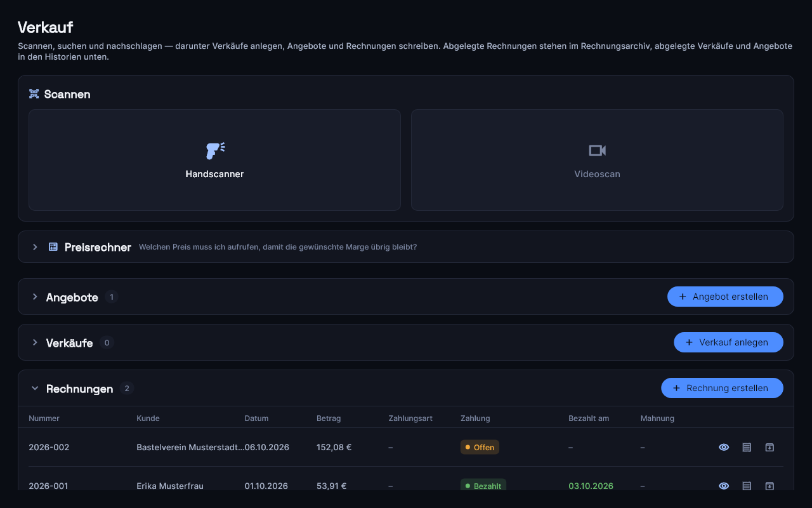
Task: Click the Verkauf anlegen button
Action: [728, 342]
